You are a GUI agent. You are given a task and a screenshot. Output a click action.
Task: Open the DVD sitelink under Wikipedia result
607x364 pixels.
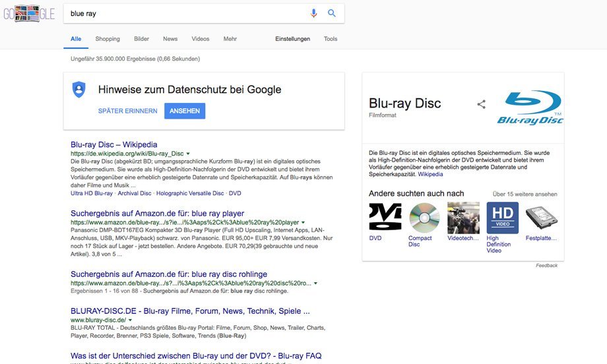235,193
